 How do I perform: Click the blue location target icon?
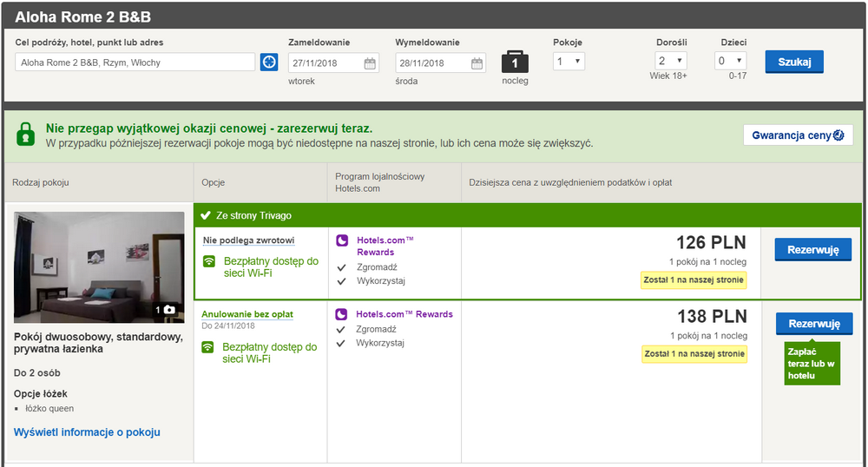point(269,62)
